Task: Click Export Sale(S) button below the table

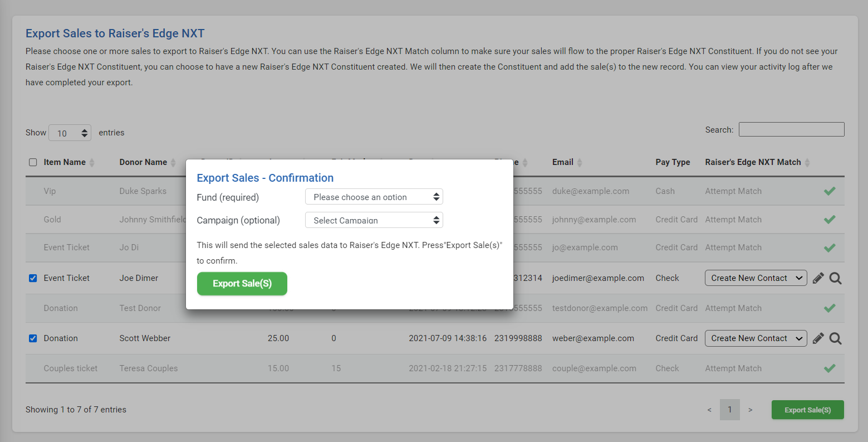Action: [808, 410]
